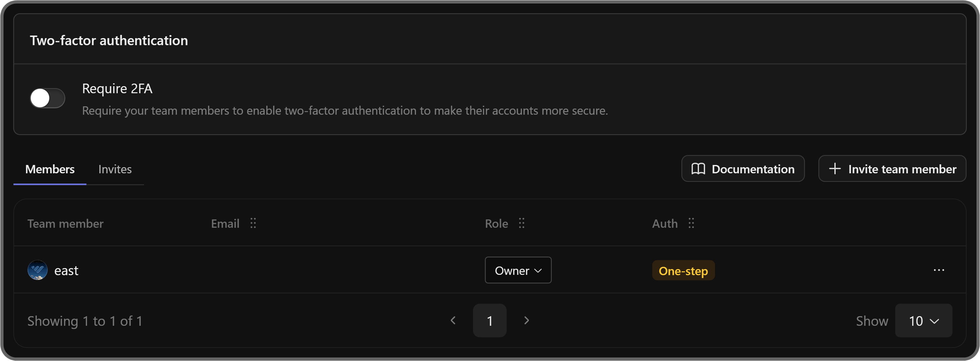Open the Documentation link
The width and height of the screenshot is (980, 361).
coord(743,169)
